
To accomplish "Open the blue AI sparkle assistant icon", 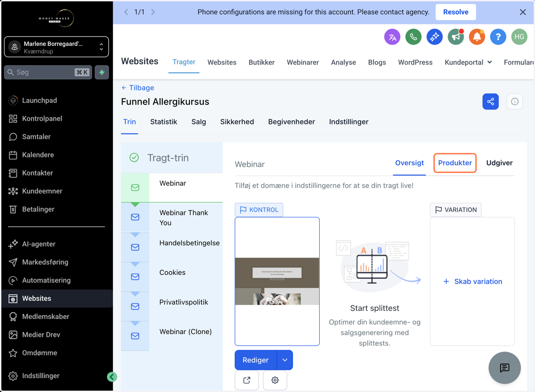I will pos(435,37).
